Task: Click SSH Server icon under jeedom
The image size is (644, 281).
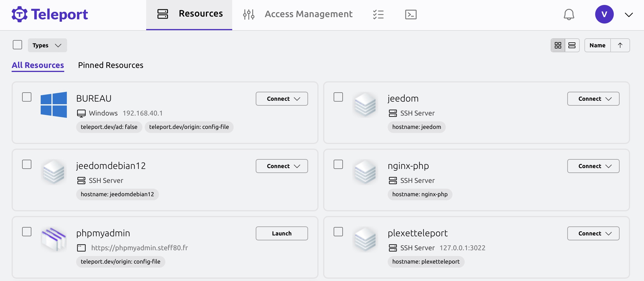Action: click(x=393, y=113)
